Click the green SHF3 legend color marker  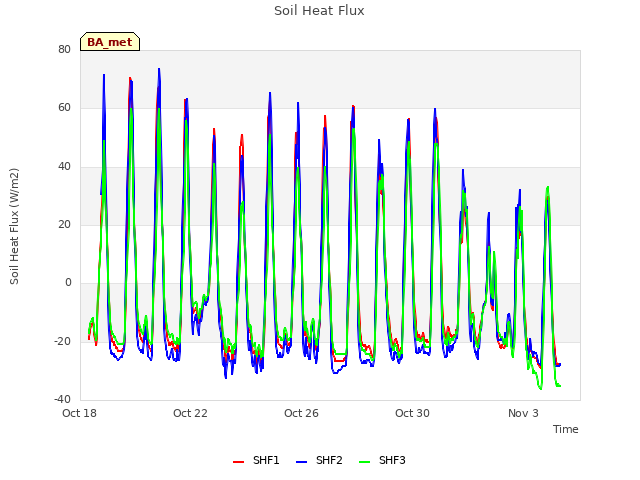[364, 462]
